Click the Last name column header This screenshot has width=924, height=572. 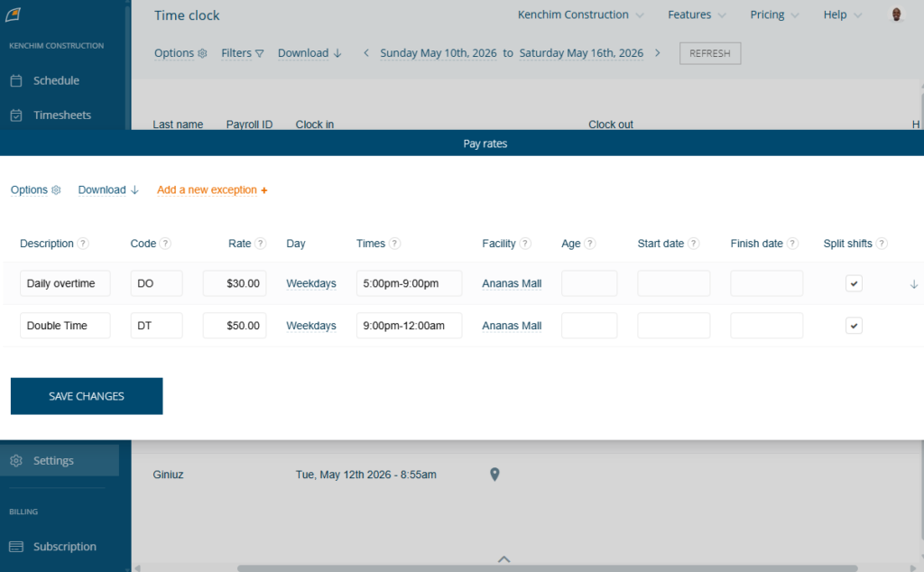(x=178, y=125)
